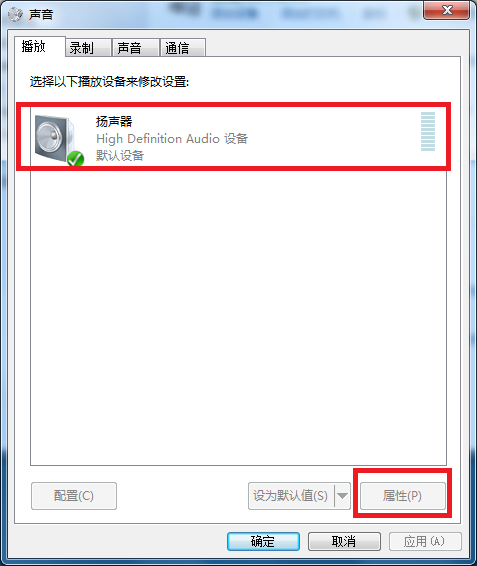Click the 取消 button
The height and width of the screenshot is (566, 477).
click(344, 541)
